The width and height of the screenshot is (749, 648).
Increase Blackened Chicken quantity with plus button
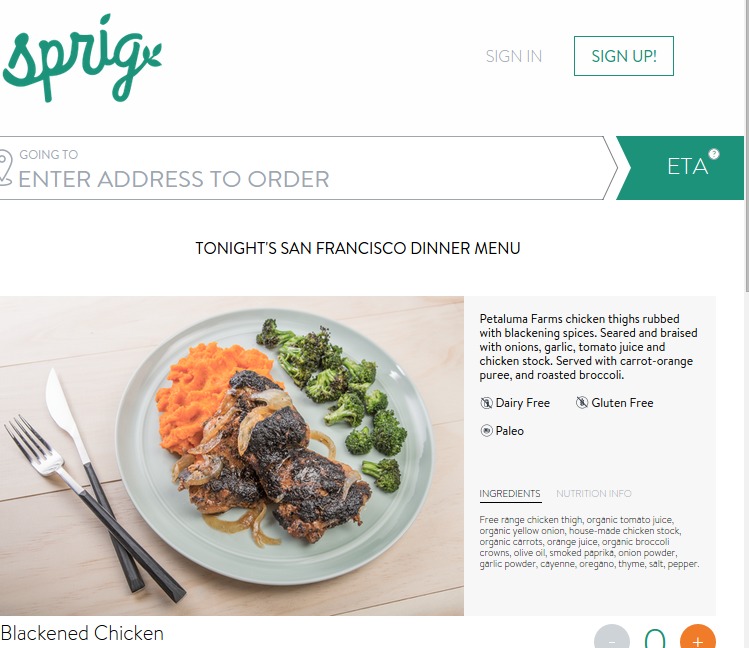[x=697, y=637]
